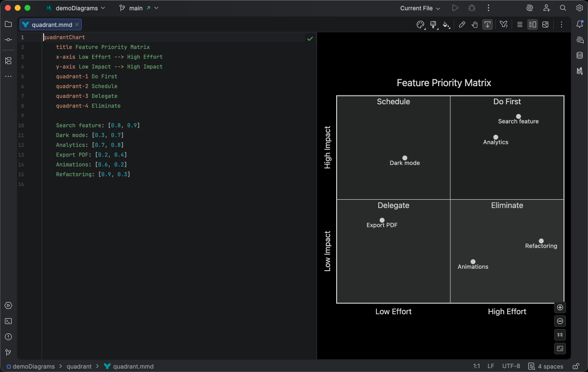Activate the hand pan tool
Image resolution: width=588 pixels, height=372 pixels.
coord(475,24)
